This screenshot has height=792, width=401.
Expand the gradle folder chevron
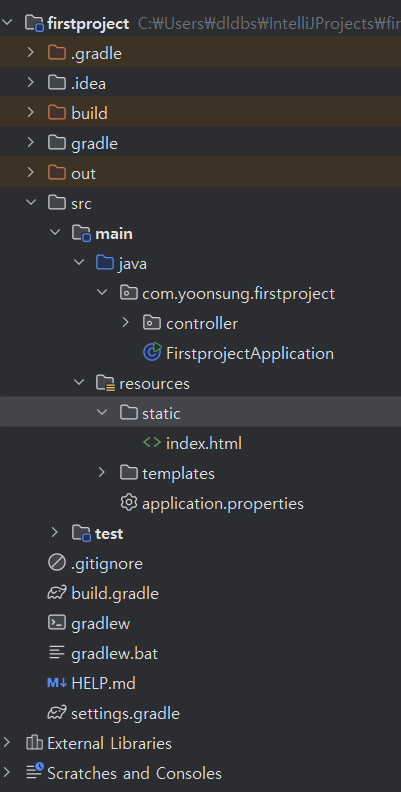tap(31, 142)
